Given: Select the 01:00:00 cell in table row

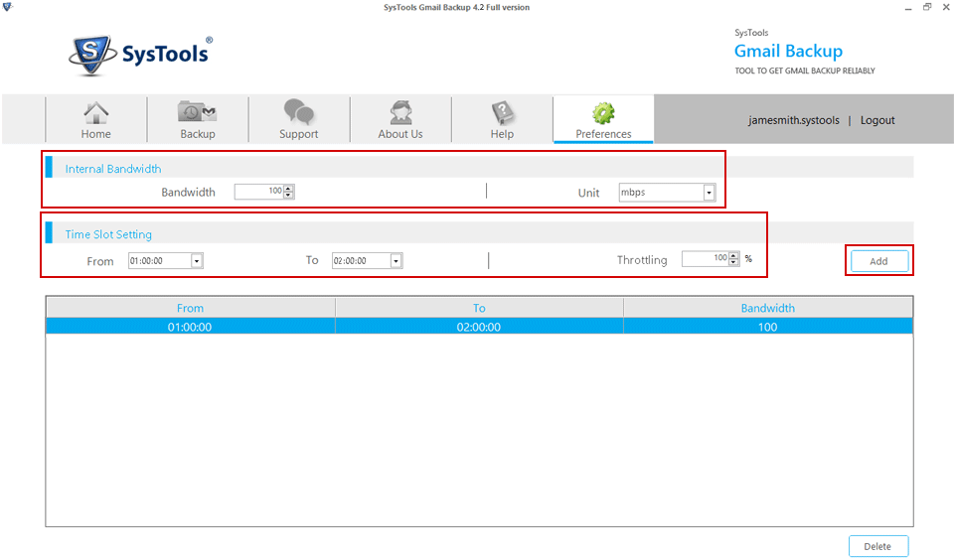Looking at the screenshot, I should click(x=190, y=327).
